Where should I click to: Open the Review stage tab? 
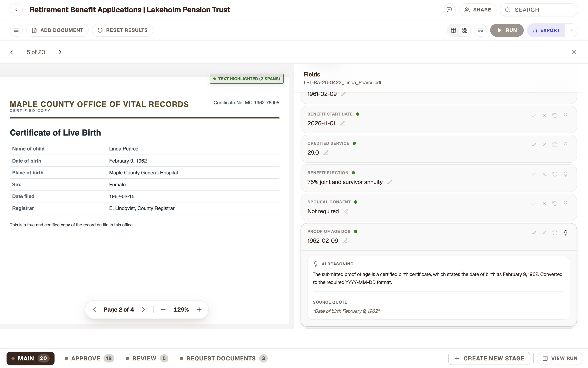click(147, 358)
